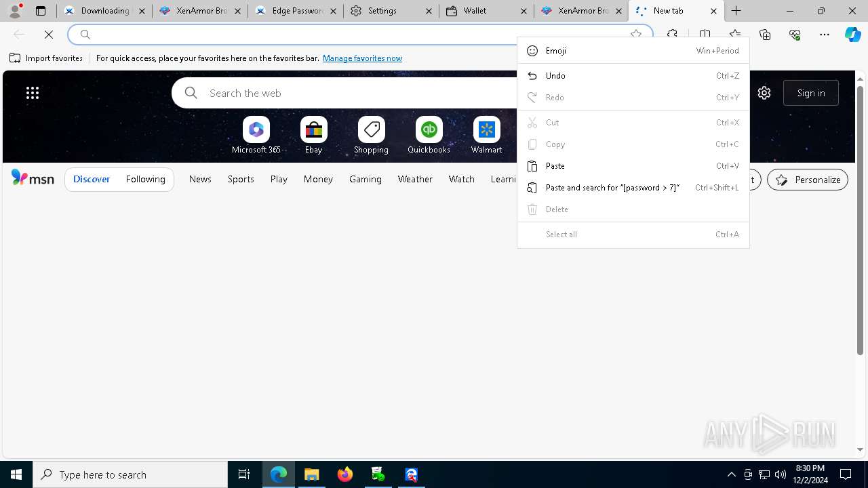Select Undo in the context menu
Viewport: 868px width, 488px height.
tap(633, 76)
